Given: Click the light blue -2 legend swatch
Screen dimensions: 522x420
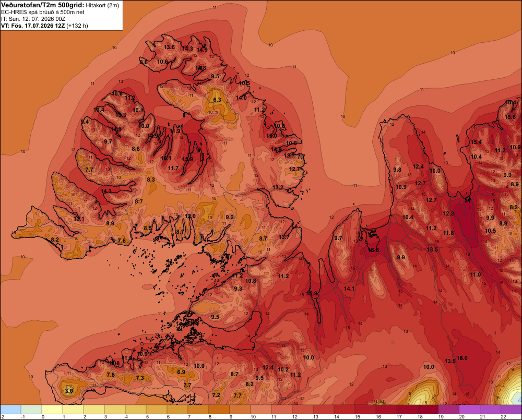Looking at the screenshot, I should (x=10, y=410).
